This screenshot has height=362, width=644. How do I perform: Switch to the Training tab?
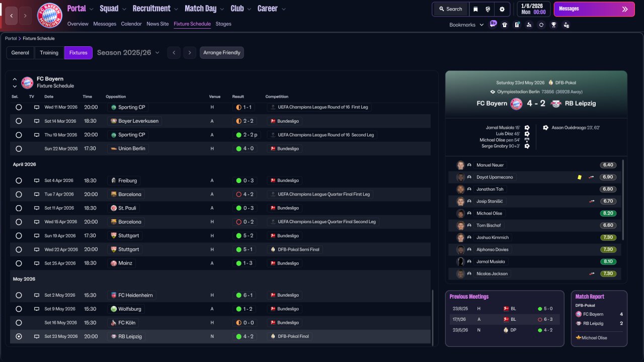click(x=49, y=53)
